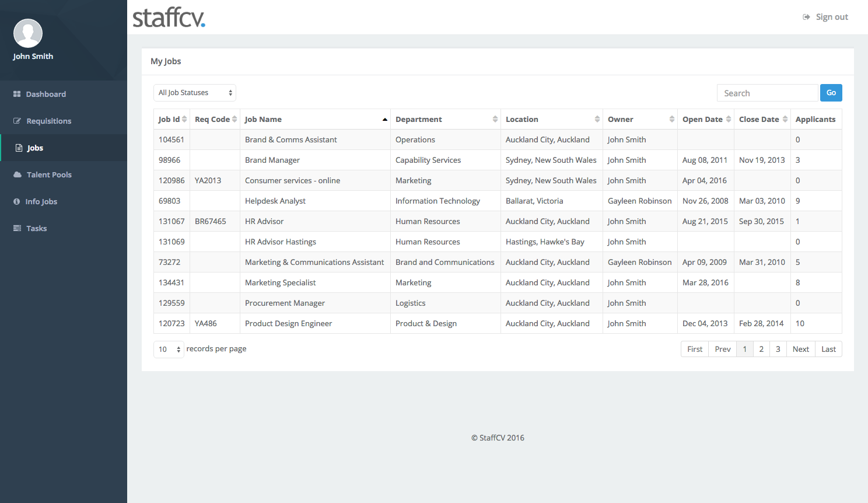
Task: Toggle Job Name sort arrow
Action: (385, 119)
